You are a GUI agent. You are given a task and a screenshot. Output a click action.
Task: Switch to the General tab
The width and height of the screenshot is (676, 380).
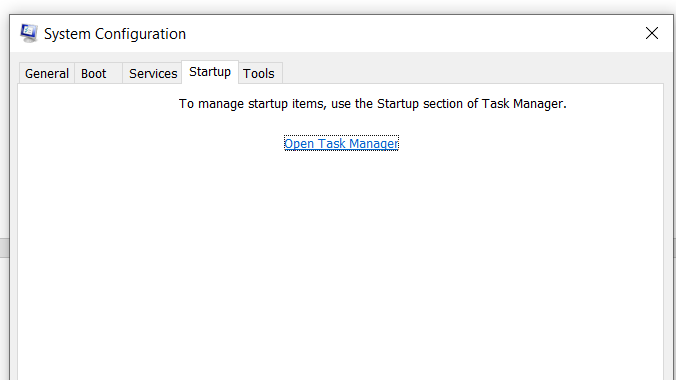pos(47,73)
